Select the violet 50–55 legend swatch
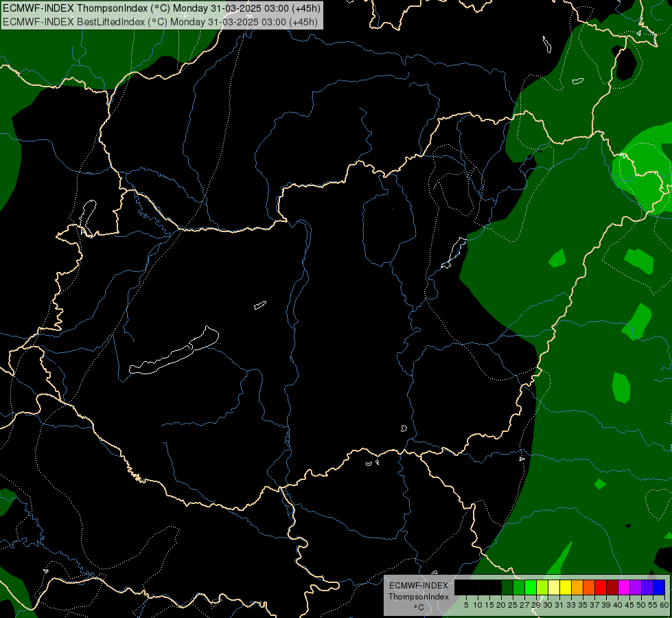672x618 pixels. [x=647, y=587]
